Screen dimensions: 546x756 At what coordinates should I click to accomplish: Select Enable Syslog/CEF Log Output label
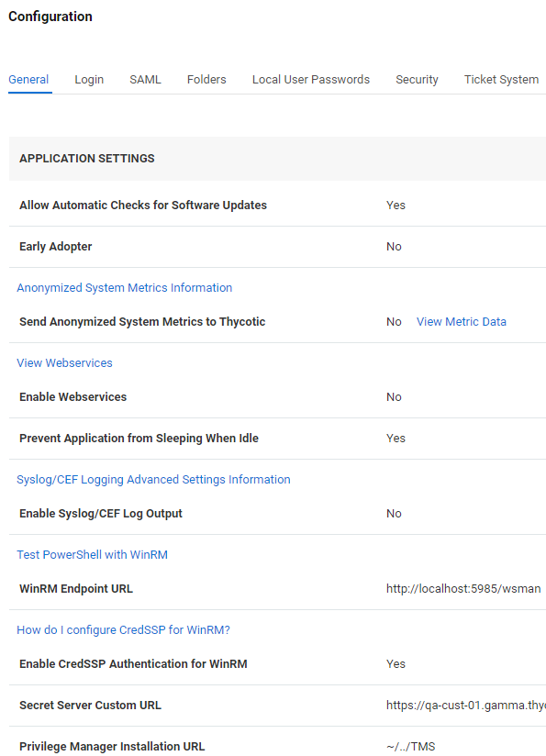(101, 514)
